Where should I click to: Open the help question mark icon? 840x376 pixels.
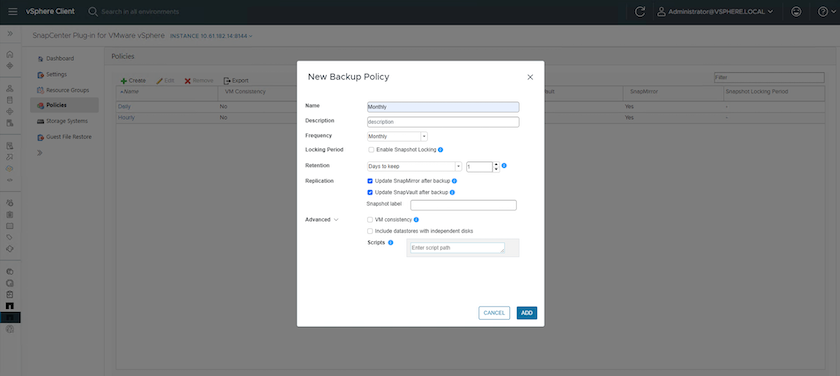pos(823,11)
